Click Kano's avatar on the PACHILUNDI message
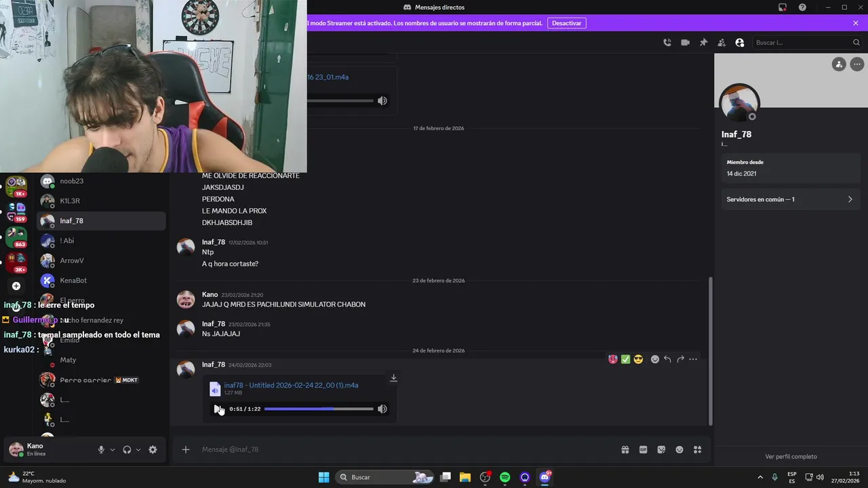This screenshot has width=868, height=488. click(186, 300)
